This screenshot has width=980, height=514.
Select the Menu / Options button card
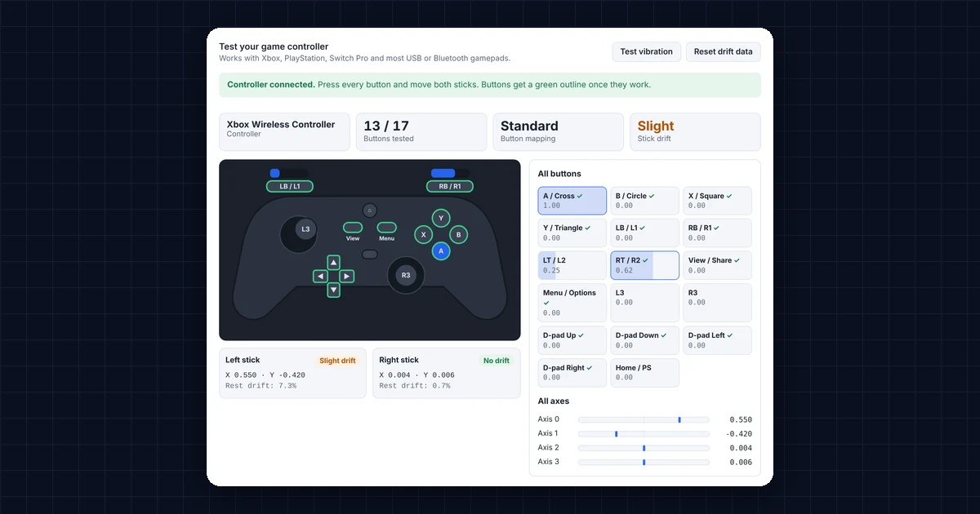(x=572, y=303)
